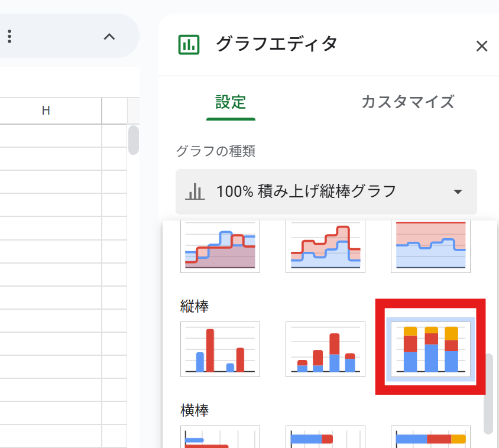Select the 100% stacked bar chart under 横棒
The width and height of the screenshot is (499, 448).
coord(430,437)
